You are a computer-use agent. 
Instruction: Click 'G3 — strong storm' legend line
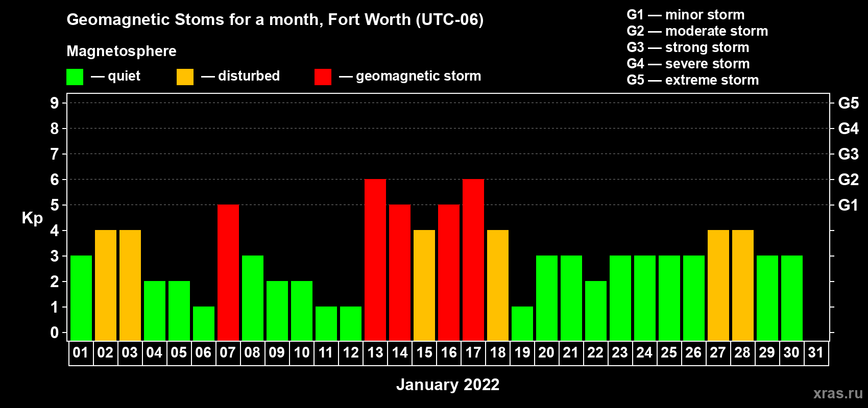(688, 47)
